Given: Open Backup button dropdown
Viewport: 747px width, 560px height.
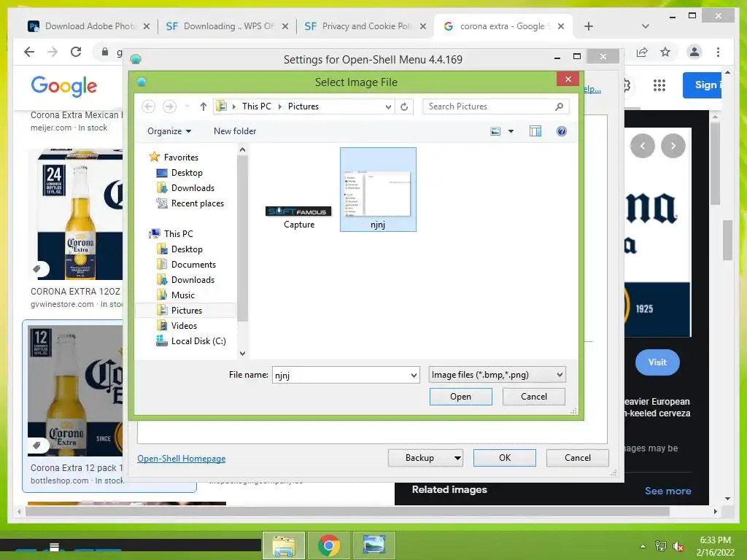Looking at the screenshot, I should tap(457, 458).
